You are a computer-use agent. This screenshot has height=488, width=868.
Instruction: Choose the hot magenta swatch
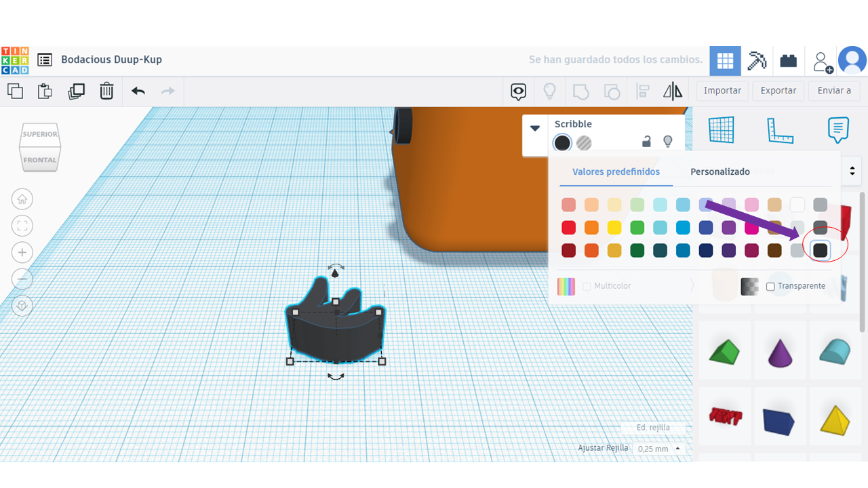[x=751, y=228]
